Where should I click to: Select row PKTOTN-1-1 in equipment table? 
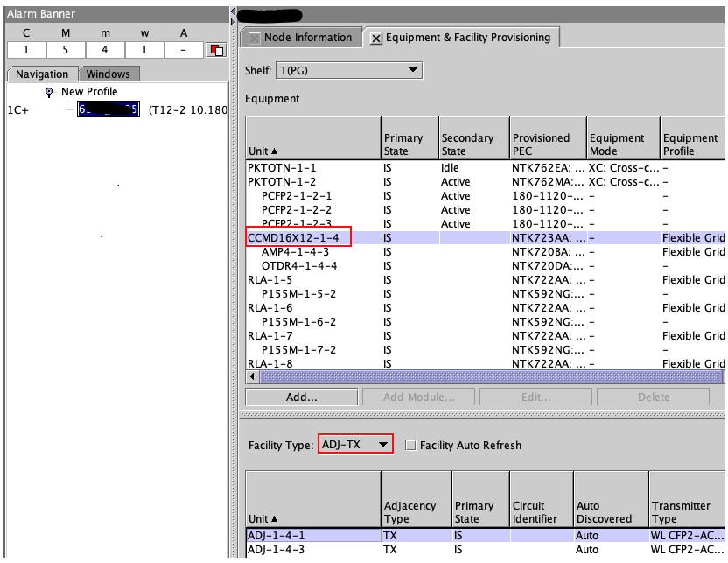click(x=486, y=168)
